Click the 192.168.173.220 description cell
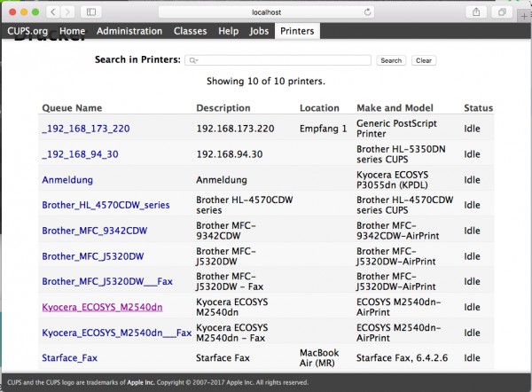The height and width of the screenshot is (392, 532). click(x=235, y=129)
